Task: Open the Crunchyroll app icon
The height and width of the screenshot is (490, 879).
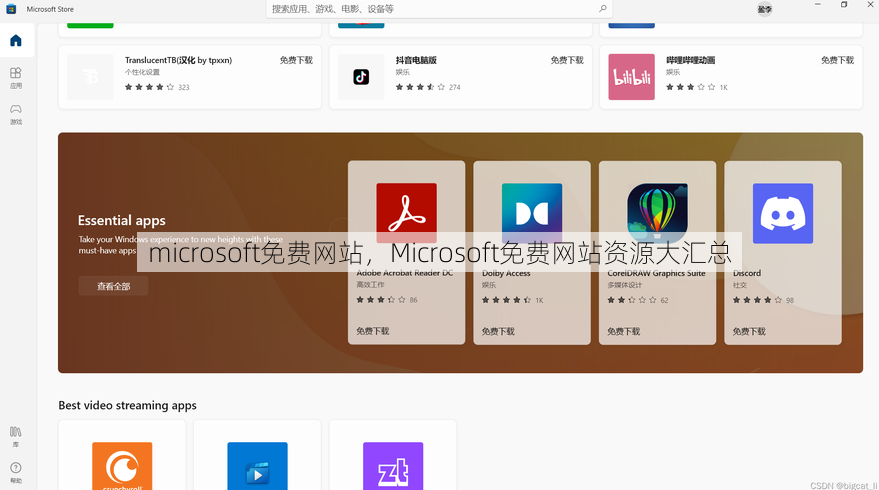Action: click(122, 466)
